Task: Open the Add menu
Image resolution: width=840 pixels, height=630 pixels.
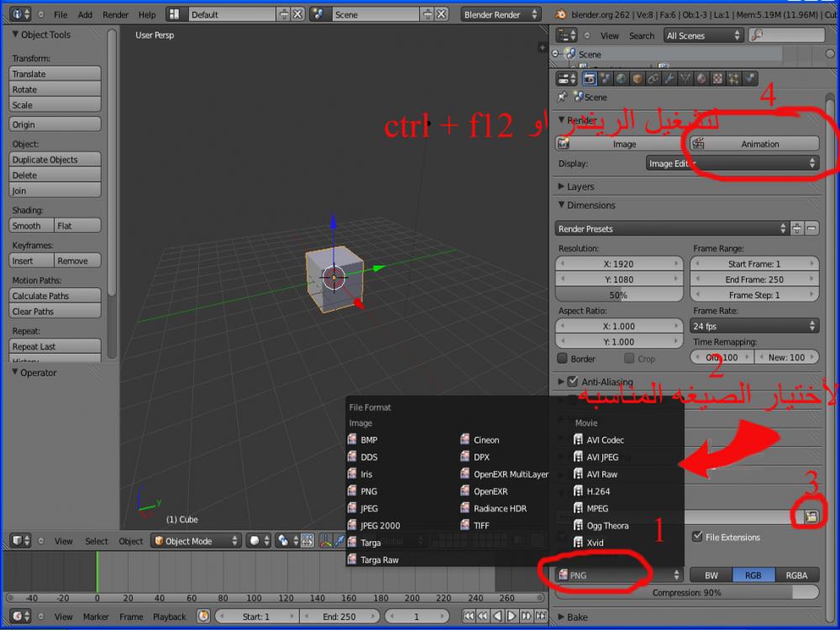Action: click(x=85, y=14)
